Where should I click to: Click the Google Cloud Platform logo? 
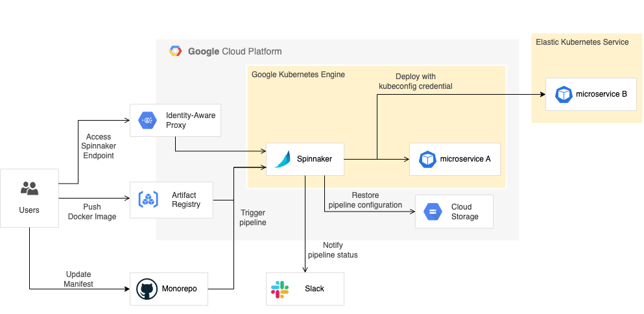pyautogui.click(x=175, y=51)
